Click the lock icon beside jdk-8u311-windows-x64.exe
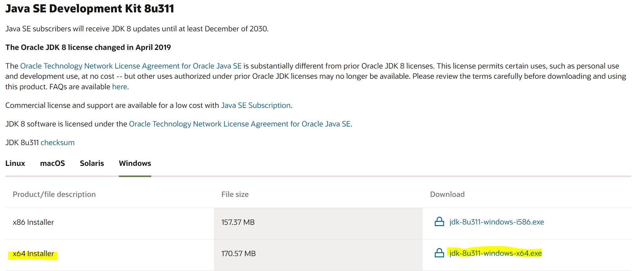This screenshot has width=644, height=271. click(x=439, y=253)
